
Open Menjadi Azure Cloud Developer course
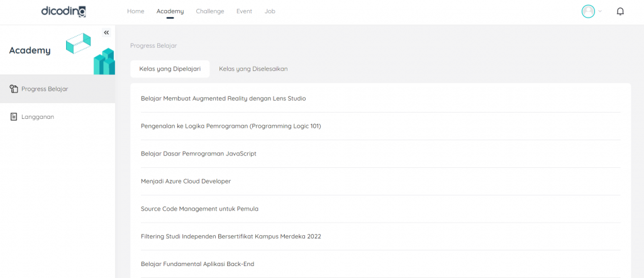click(186, 181)
